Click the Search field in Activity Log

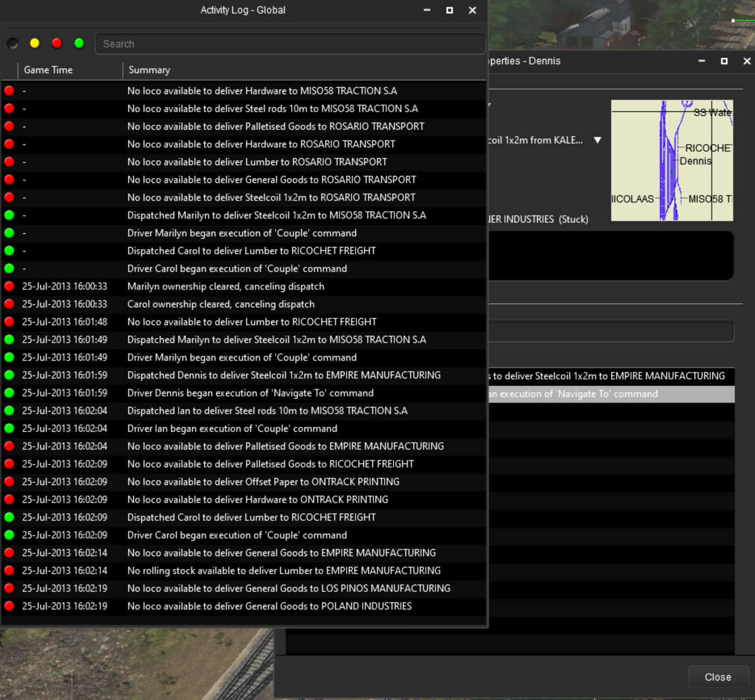[290, 44]
